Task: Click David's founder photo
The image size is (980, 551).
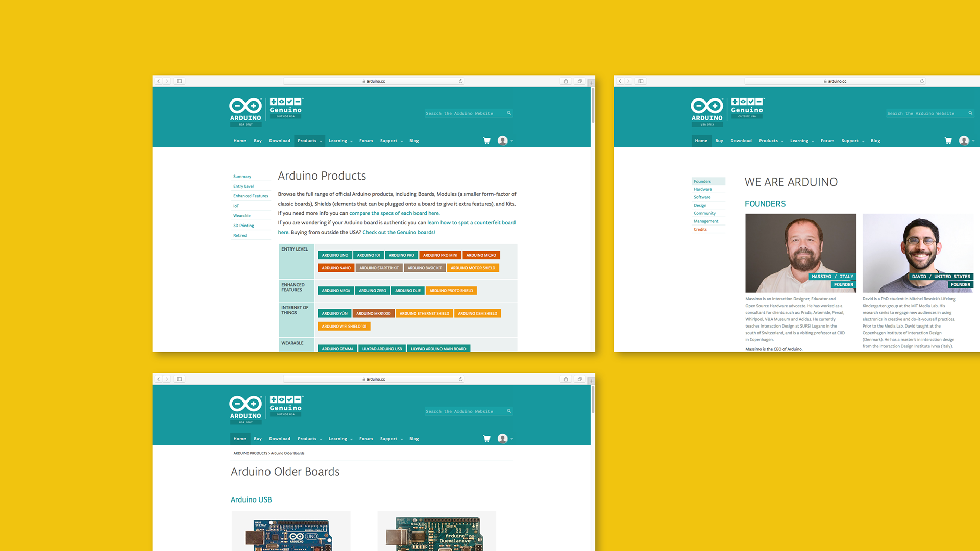Action: [x=918, y=253]
